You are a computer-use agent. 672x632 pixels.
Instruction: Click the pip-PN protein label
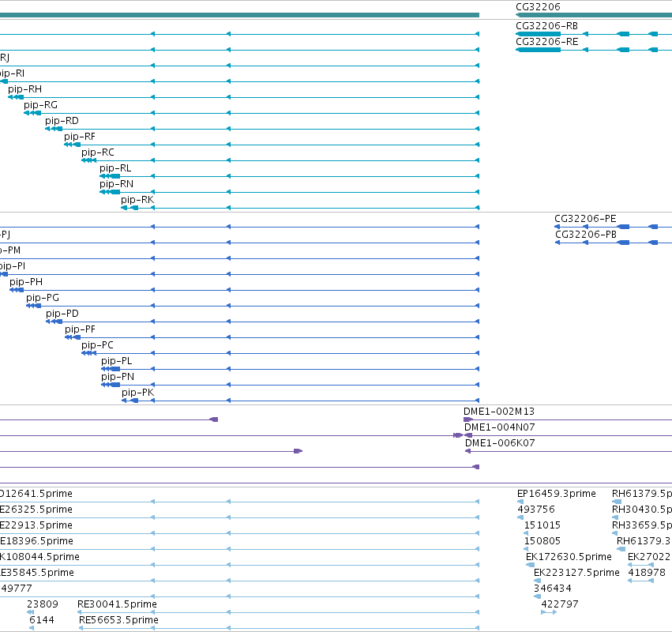[x=118, y=377]
